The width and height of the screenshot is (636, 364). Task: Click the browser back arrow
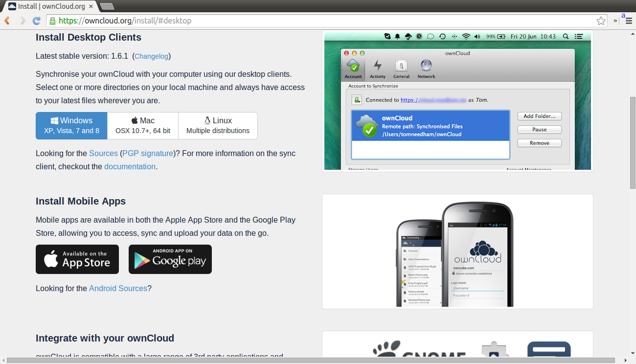tap(7, 21)
